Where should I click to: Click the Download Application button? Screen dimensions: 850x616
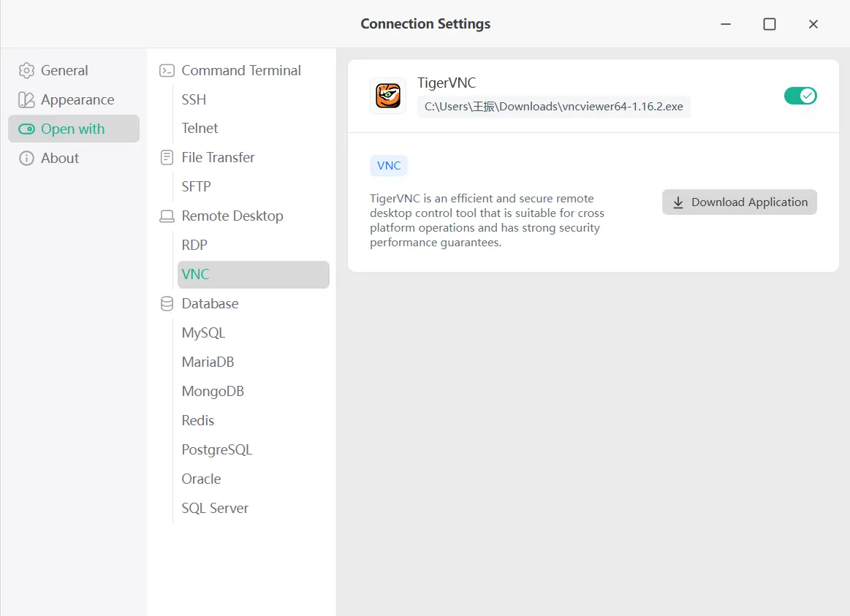point(740,202)
